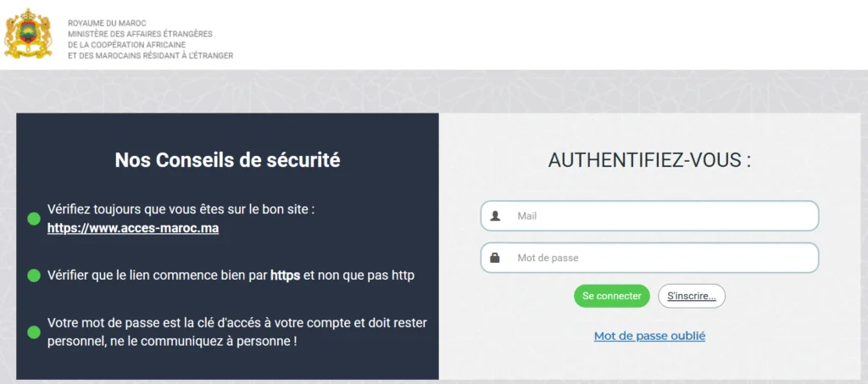Click the Marocains Résidant à l'Étranger header line
Screen dimensions: 868x384
150,56
